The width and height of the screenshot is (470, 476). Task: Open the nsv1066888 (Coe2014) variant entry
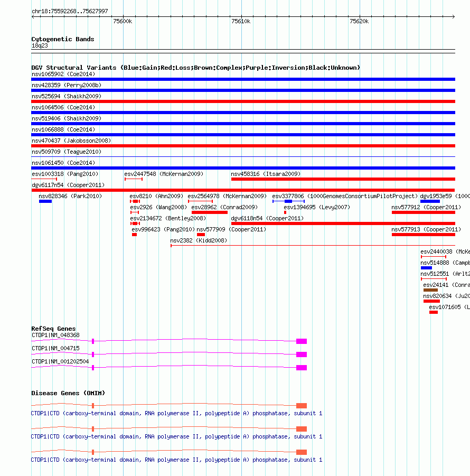pos(63,129)
